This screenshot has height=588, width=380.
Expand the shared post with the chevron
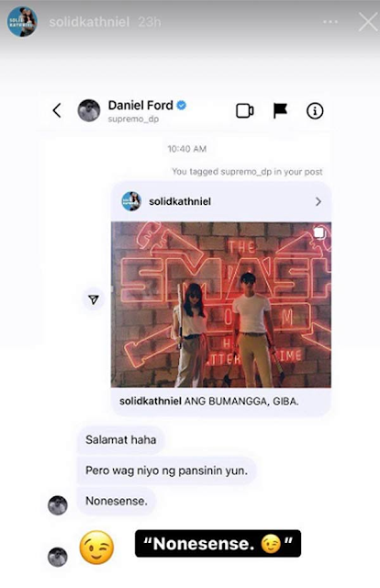(x=319, y=202)
